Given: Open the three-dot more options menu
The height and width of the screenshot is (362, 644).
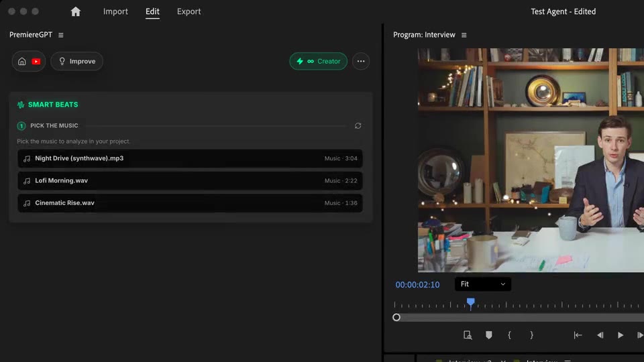Looking at the screenshot, I should pyautogui.click(x=361, y=61).
